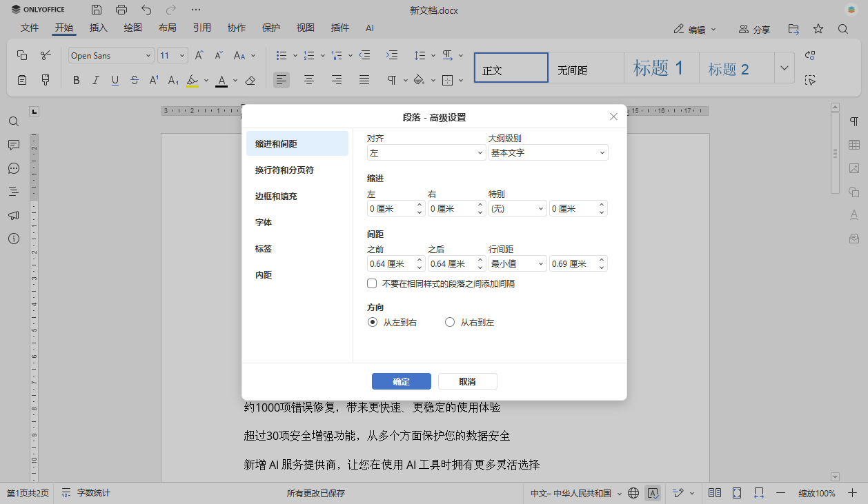Open the 大纲级别 dropdown

[x=548, y=152]
